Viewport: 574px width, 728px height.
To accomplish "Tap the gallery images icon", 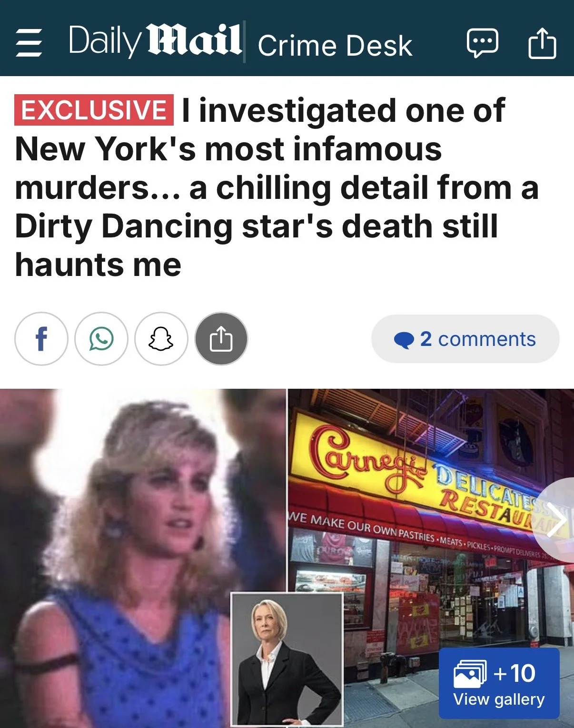I will click(x=470, y=674).
